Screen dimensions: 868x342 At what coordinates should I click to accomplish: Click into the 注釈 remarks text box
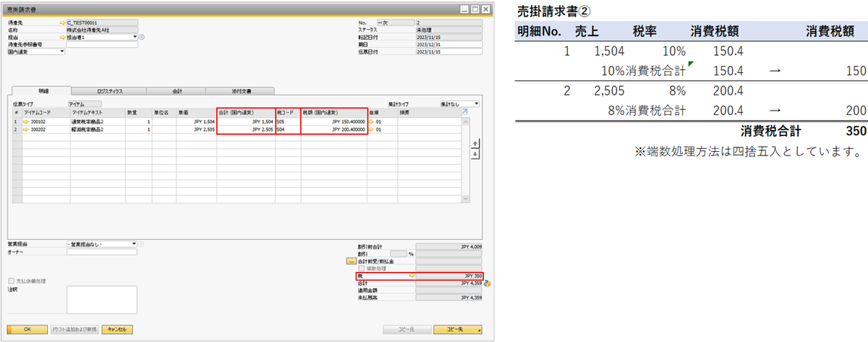pyautogui.click(x=101, y=300)
